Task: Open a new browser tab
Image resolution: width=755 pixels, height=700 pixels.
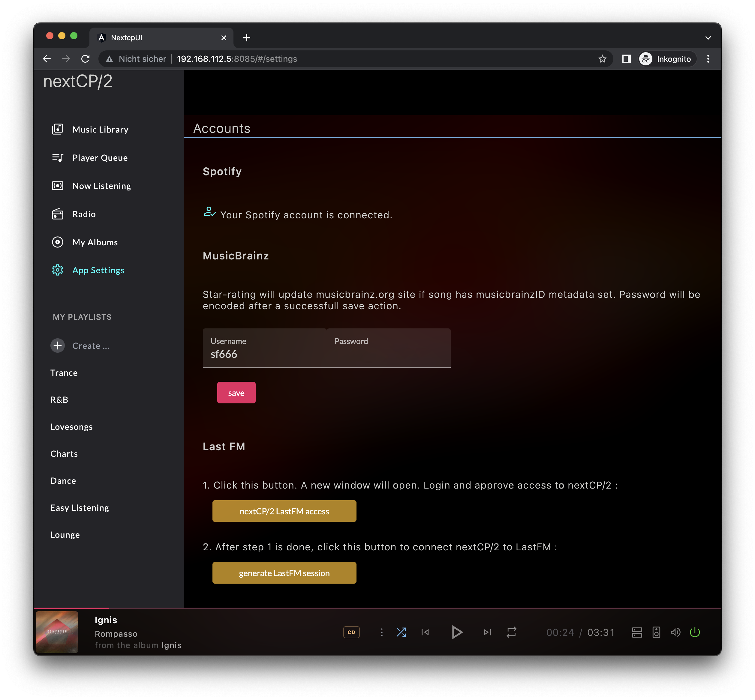Action: (247, 38)
